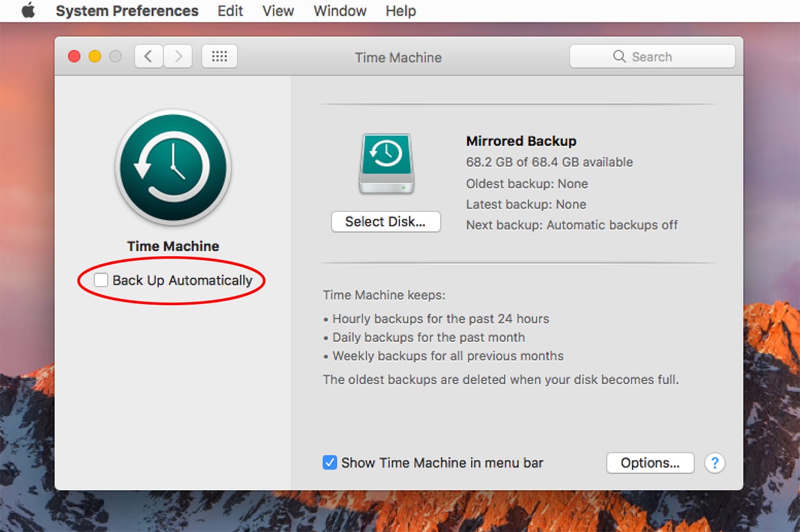Click the Mirrored Backup disk icon

pos(386,163)
